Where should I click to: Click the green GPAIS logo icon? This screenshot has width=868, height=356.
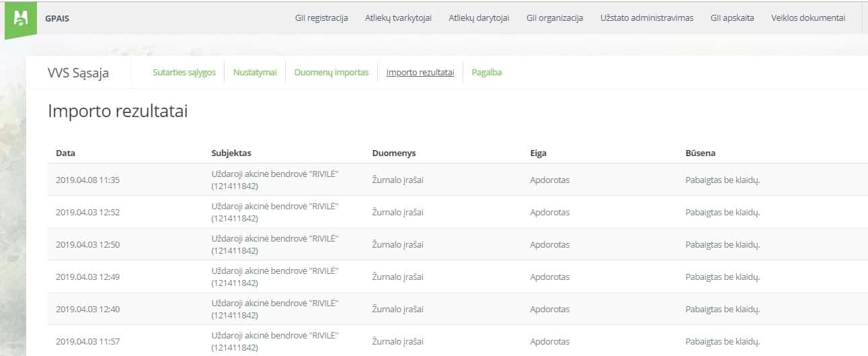coord(22,19)
